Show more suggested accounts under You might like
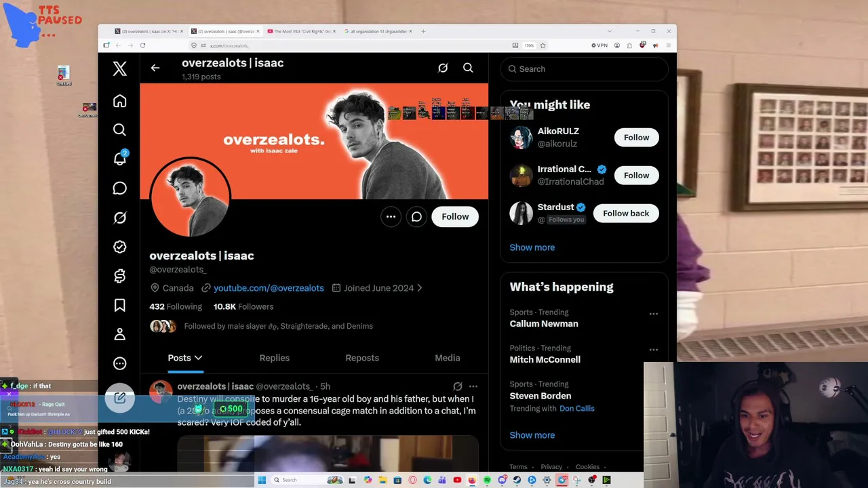 point(532,247)
